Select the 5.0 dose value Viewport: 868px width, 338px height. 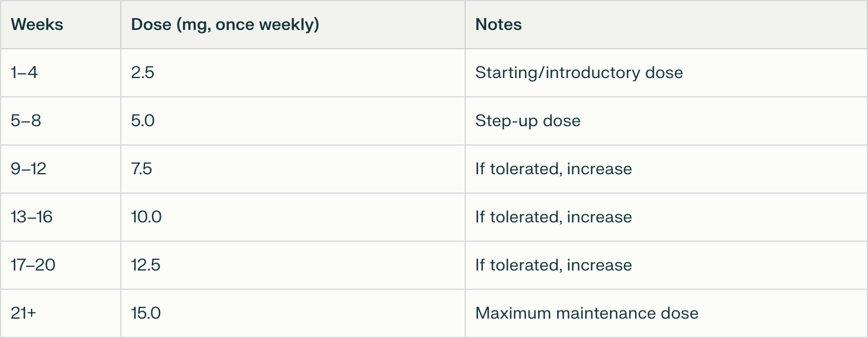tap(143, 121)
